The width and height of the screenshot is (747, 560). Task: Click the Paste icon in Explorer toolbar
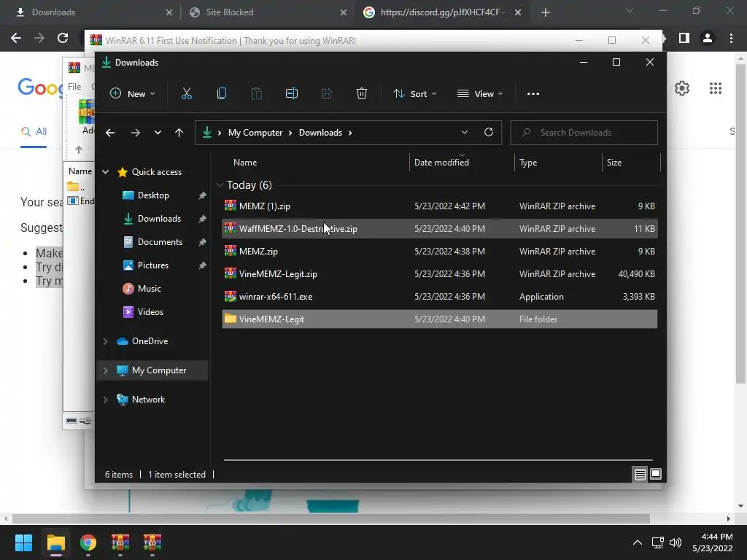click(256, 94)
